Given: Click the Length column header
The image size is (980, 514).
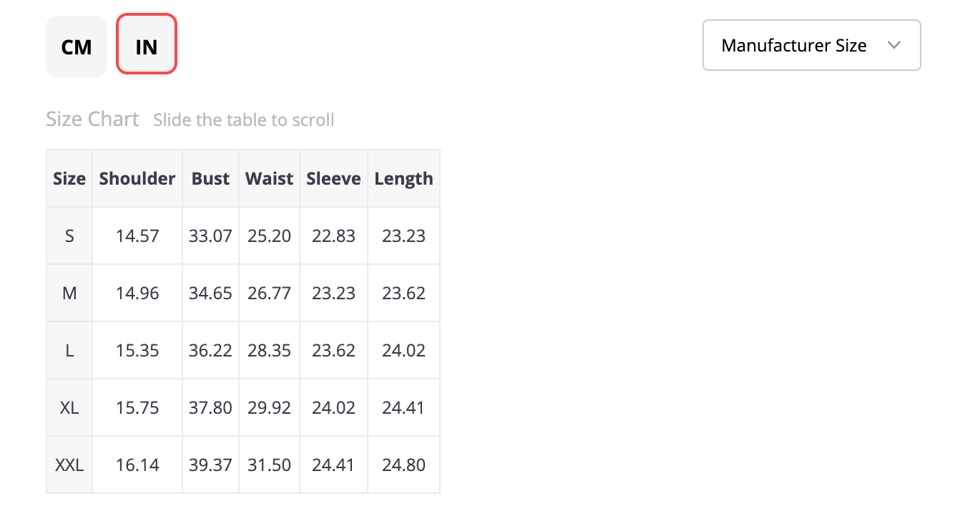Looking at the screenshot, I should click(403, 179).
